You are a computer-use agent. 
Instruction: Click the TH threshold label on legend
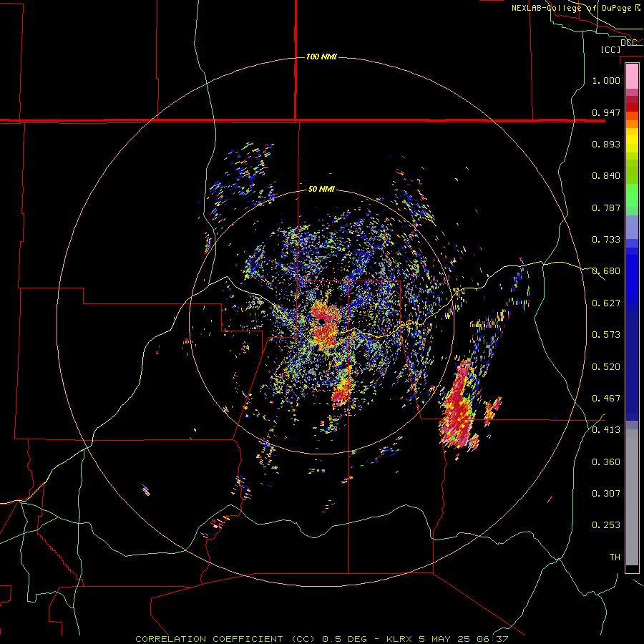(x=615, y=557)
